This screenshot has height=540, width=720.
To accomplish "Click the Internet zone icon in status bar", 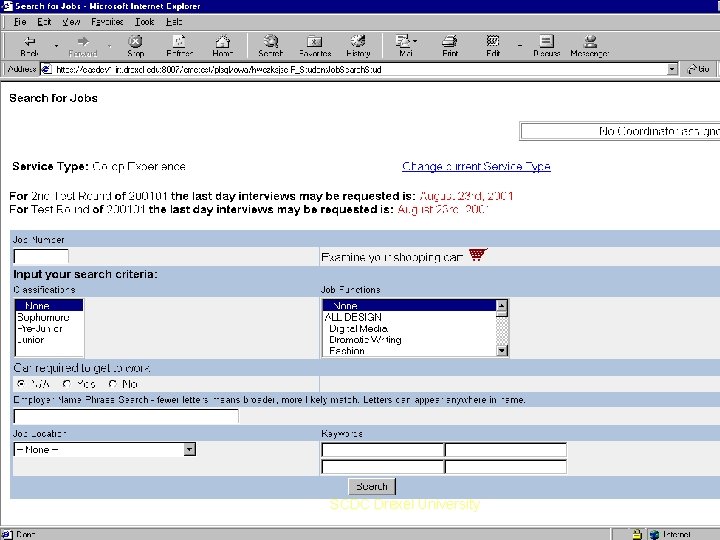I will coord(655,534).
